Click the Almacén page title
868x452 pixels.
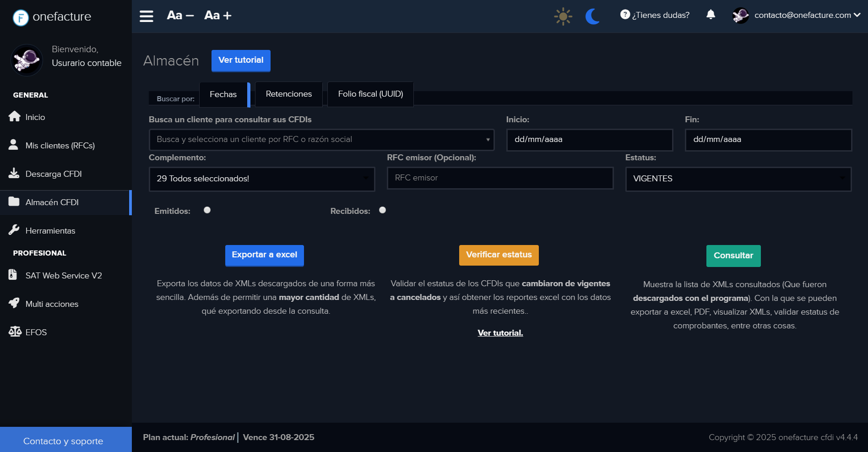(x=171, y=60)
